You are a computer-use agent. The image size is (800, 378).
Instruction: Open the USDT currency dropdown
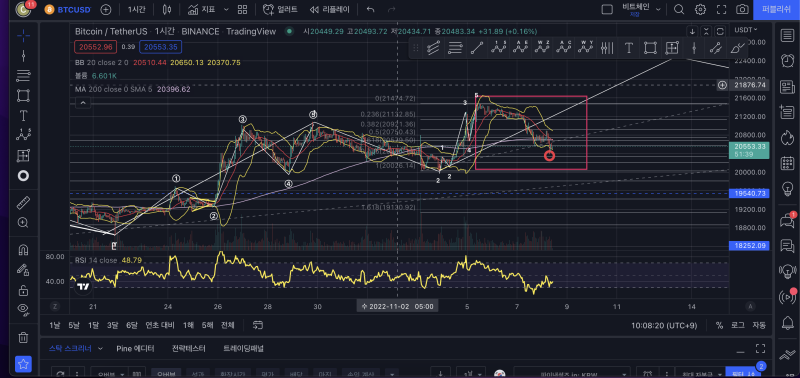point(745,30)
